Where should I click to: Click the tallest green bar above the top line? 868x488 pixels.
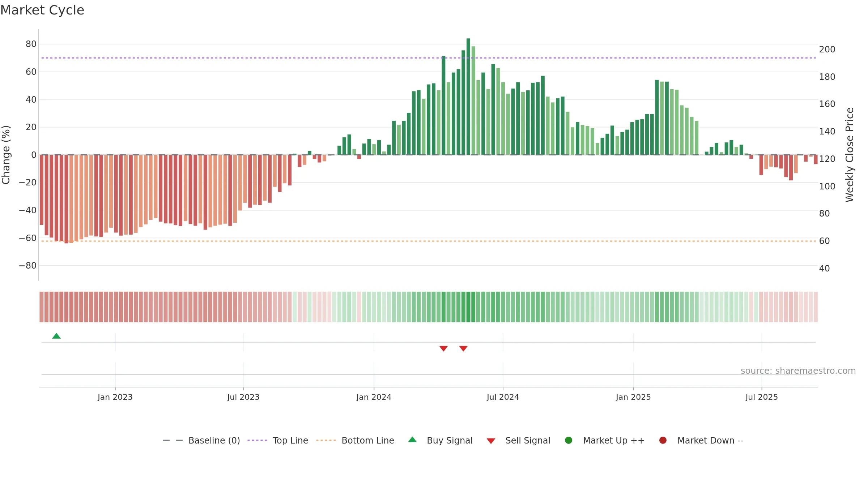click(468, 97)
